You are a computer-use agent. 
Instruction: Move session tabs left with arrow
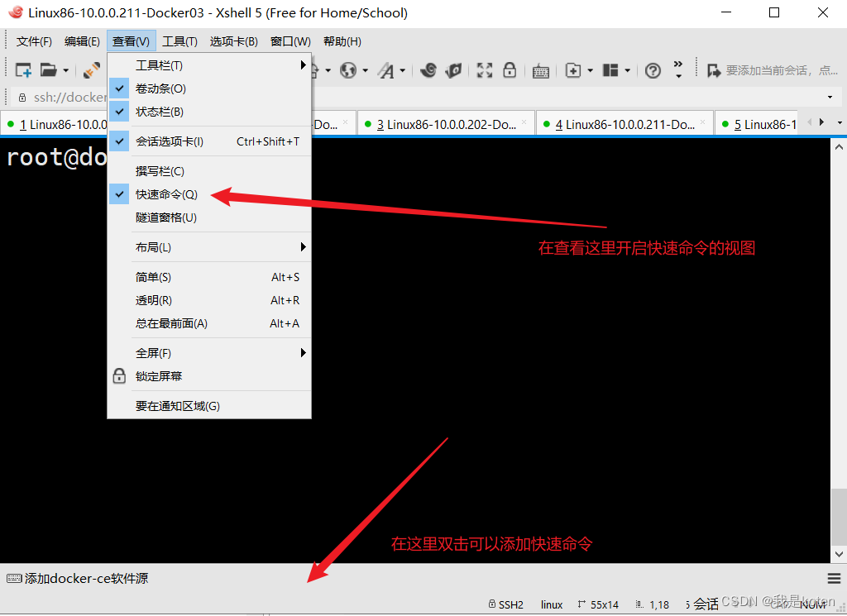(x=809, y=122)
